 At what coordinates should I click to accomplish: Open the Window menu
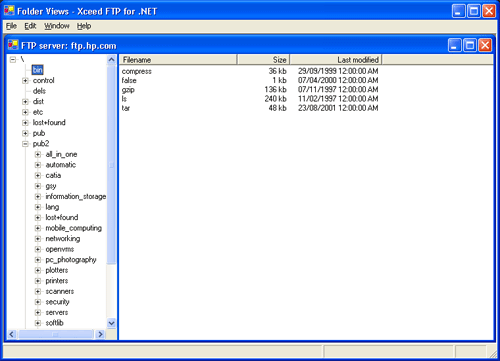click(57, 26)
